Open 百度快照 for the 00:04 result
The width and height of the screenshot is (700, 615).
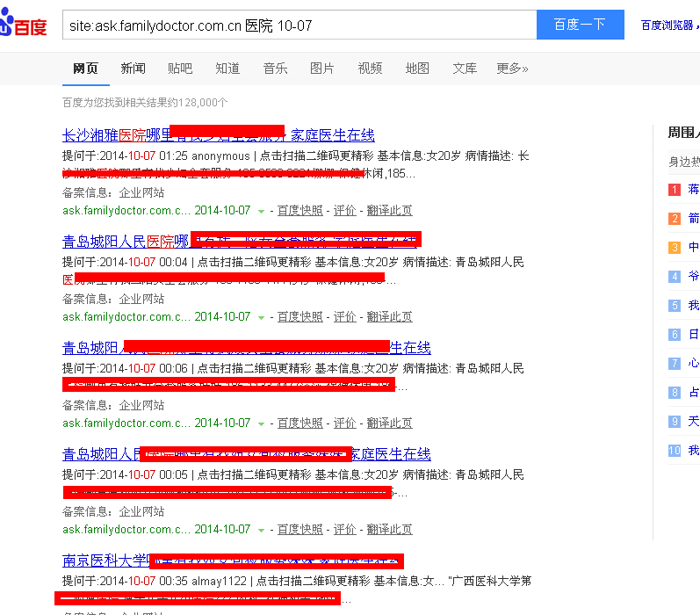point(300,316)
